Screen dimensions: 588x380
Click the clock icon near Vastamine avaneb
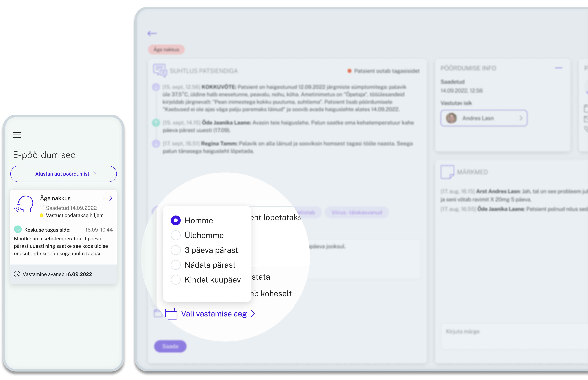(x=17, y=274)
